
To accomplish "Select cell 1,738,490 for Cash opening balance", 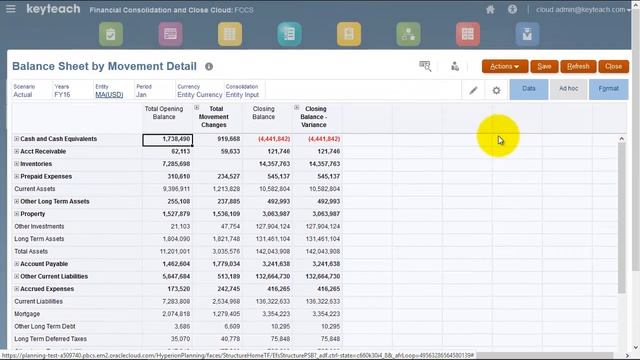I will click(x=167, y=140).
